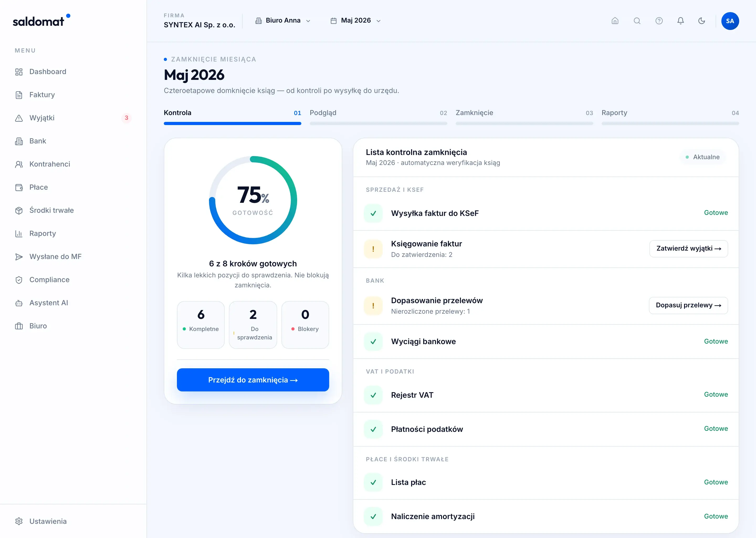
Task: Click the Biuro briefcase icon
Action: [19, 326]
